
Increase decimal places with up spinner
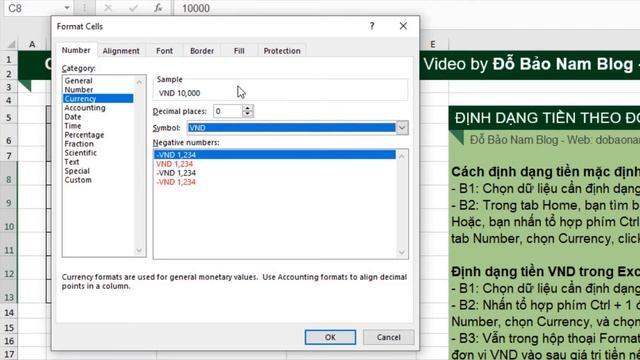(247, 108)
